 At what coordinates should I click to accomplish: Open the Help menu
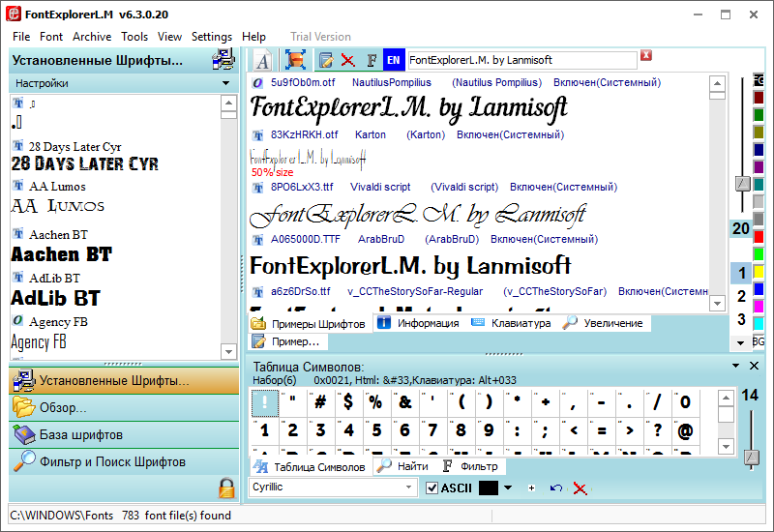click(253, 37)
